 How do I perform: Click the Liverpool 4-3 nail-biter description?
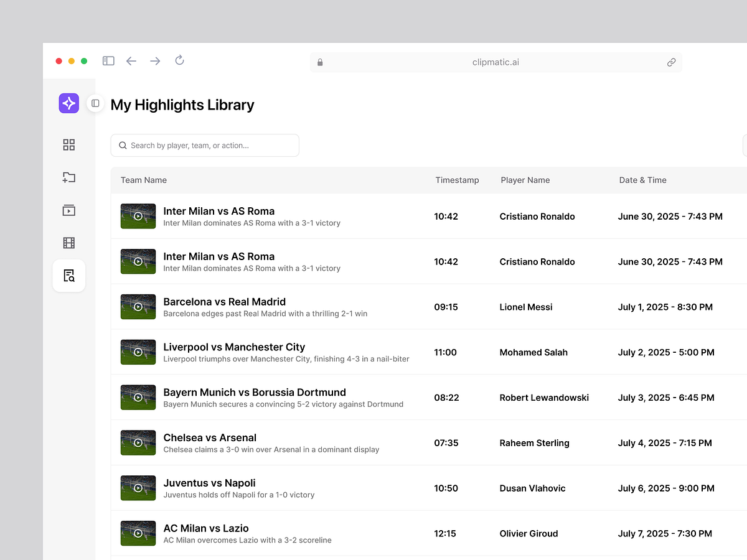[286, 359]
